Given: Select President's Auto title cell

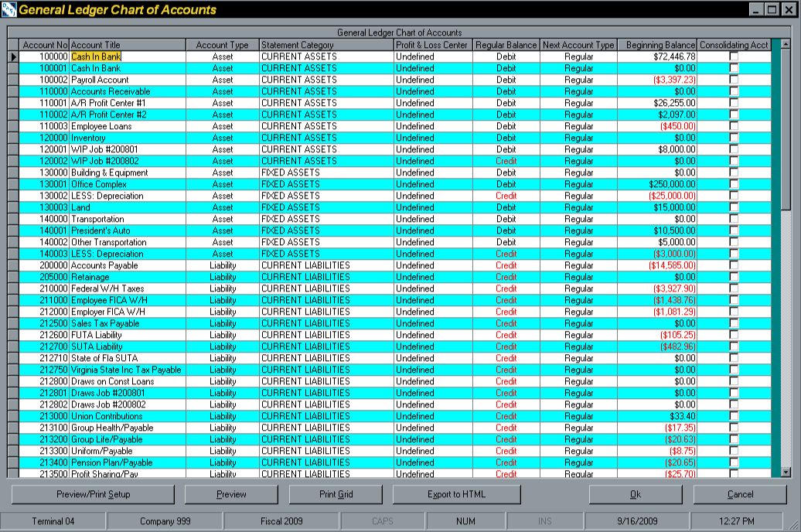Looking at the screenshot, I should 128,230.
